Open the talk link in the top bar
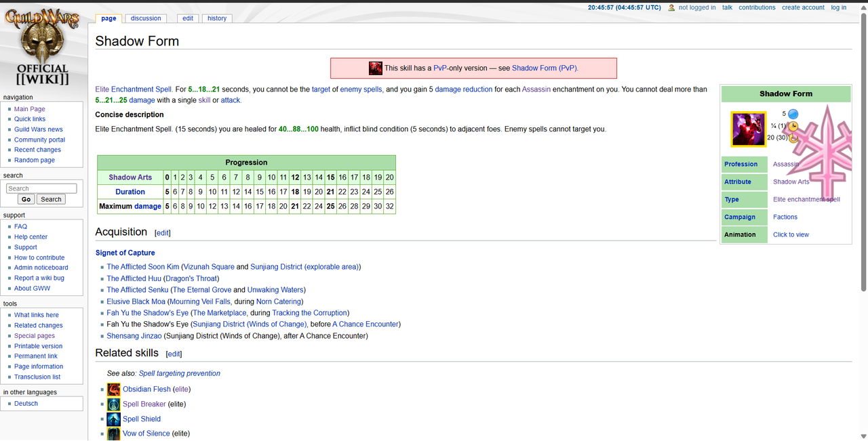868x441 pixels. [727, 7]
